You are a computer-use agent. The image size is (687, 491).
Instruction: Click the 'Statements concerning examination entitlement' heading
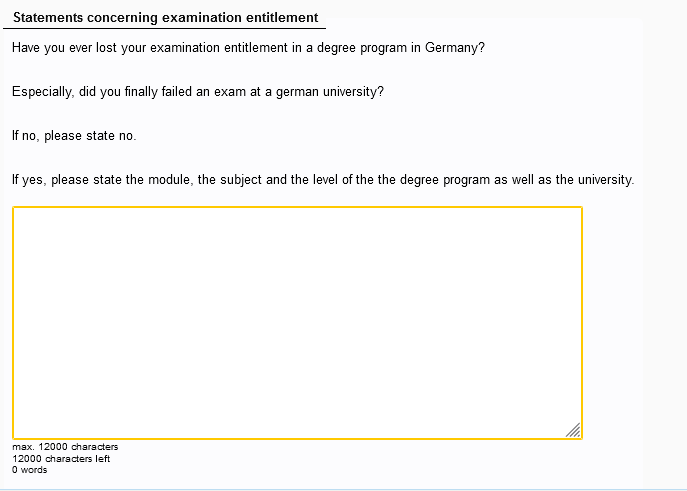pos(166,18)
